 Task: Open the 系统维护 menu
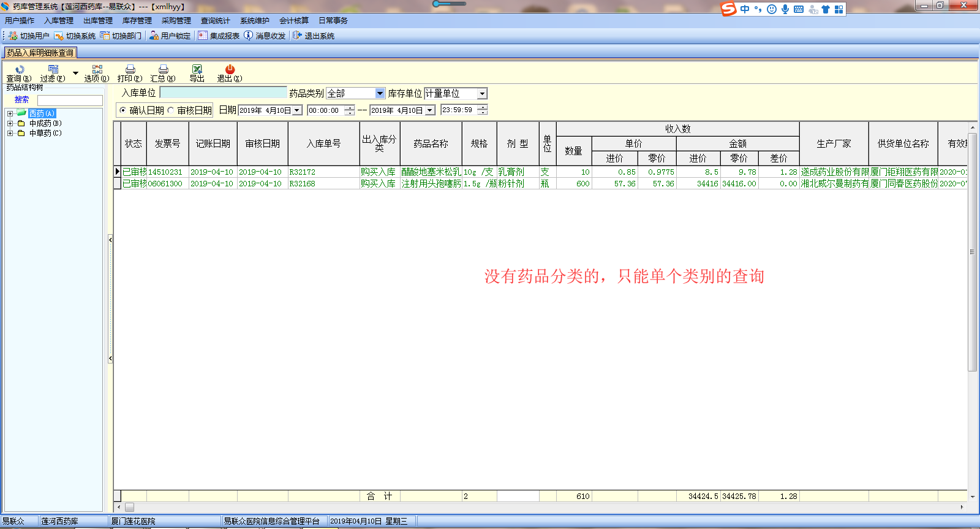[x=255, y=21]
